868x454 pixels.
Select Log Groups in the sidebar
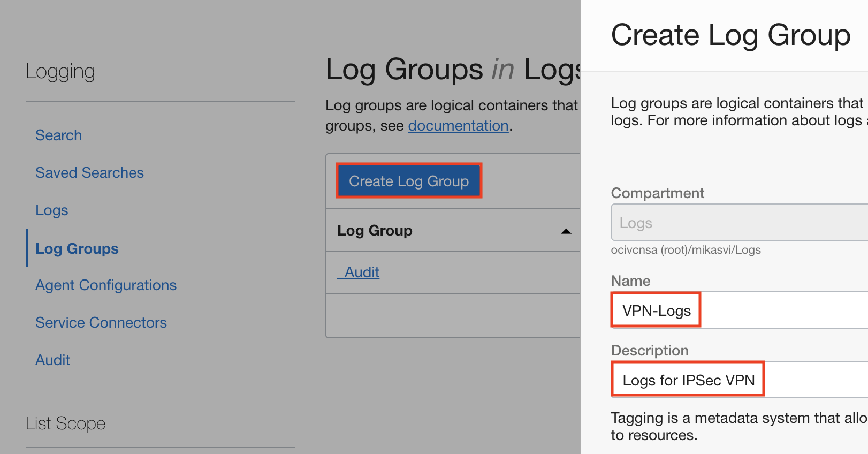(x=77, y=249)
